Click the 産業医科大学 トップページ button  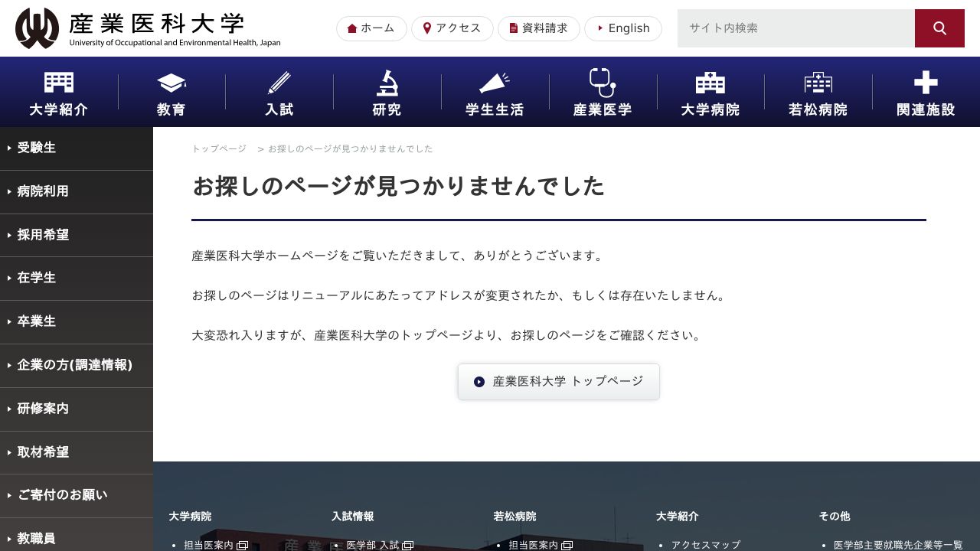tap(558, 381)
